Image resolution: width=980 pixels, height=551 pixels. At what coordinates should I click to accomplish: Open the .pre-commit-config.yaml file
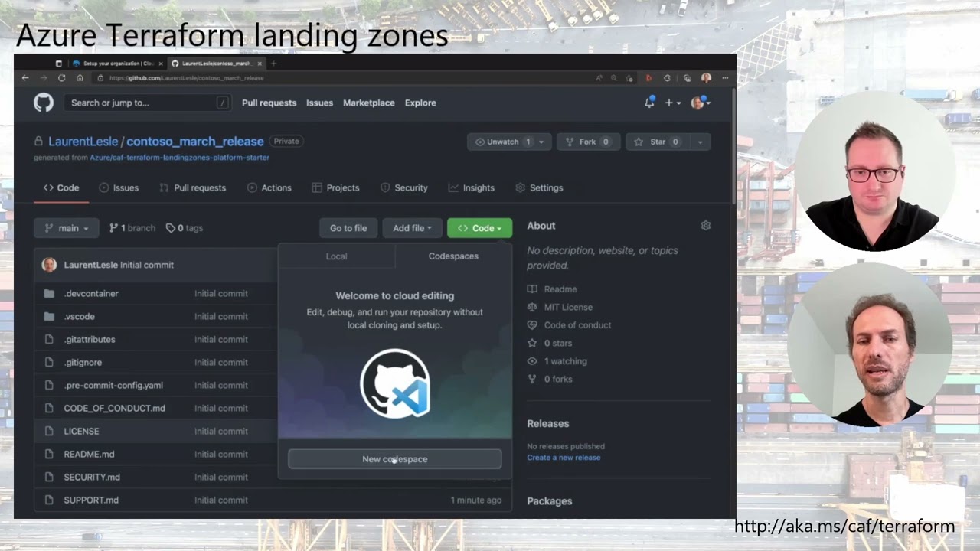click(113, 385)
